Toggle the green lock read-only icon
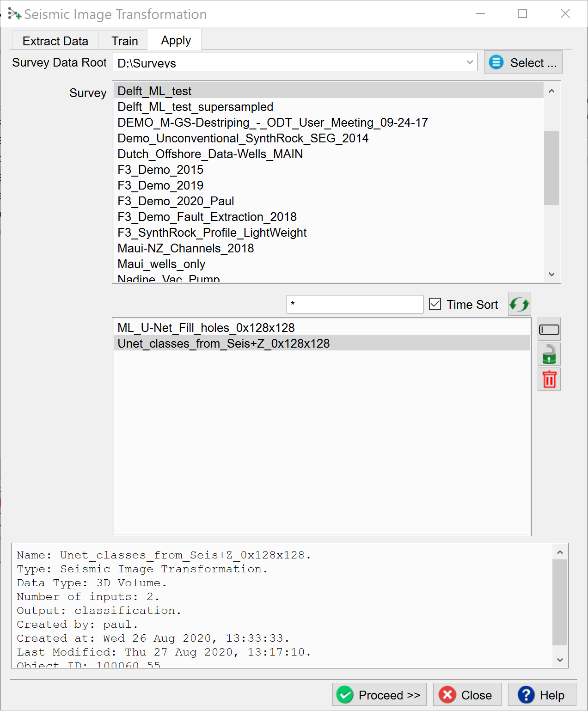588x711 pixels. (549, 355)
